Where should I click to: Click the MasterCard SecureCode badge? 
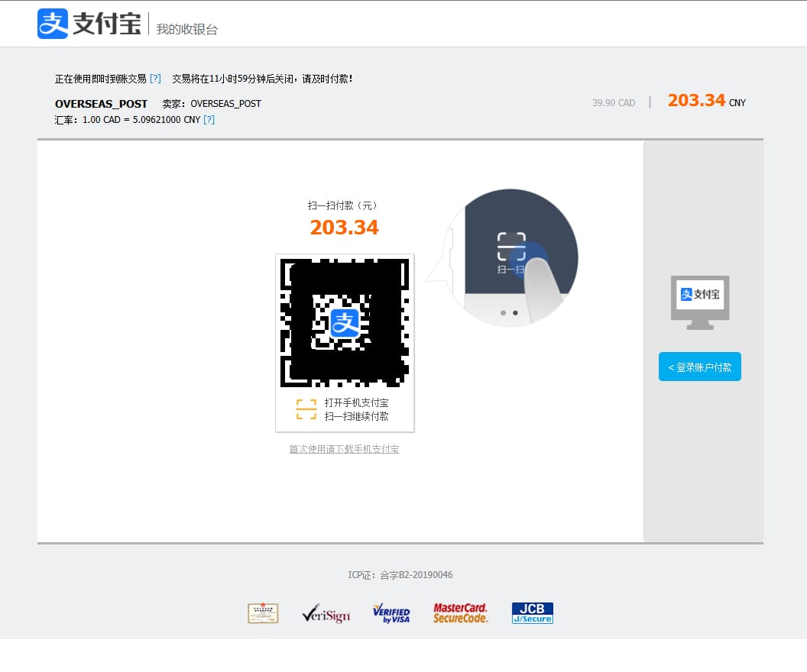point(460,613)
